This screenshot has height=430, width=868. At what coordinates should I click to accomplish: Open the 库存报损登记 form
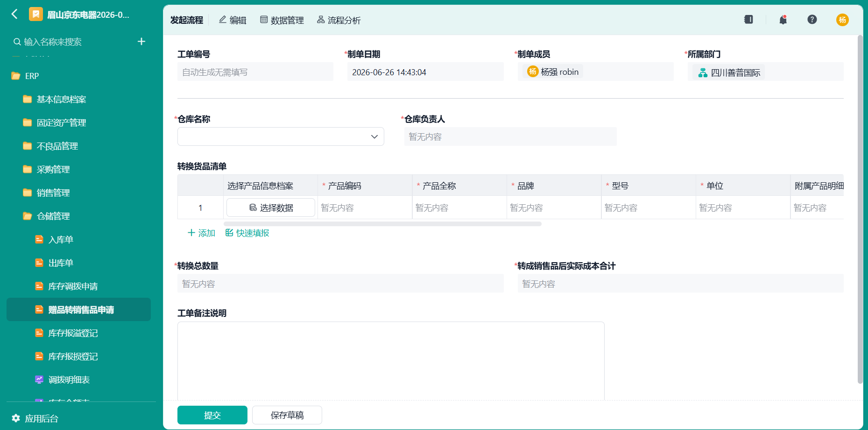(78, 356)
